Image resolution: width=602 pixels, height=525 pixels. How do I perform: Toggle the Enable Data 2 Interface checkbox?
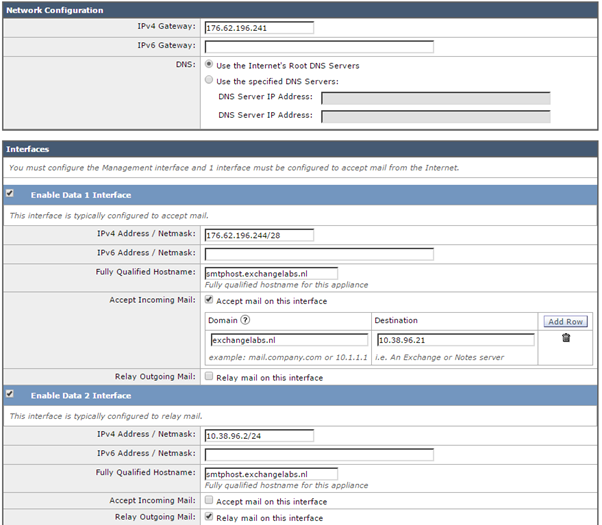(x=10, y=394)
